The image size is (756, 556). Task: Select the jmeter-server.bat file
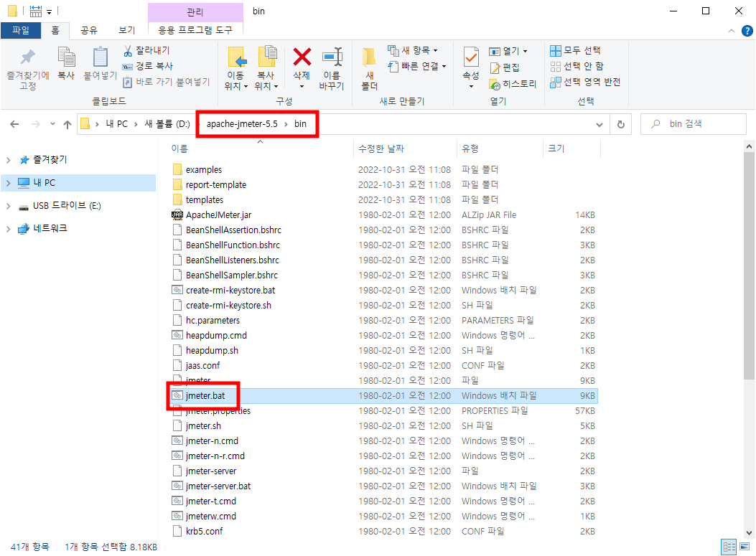tap(218, 486)
